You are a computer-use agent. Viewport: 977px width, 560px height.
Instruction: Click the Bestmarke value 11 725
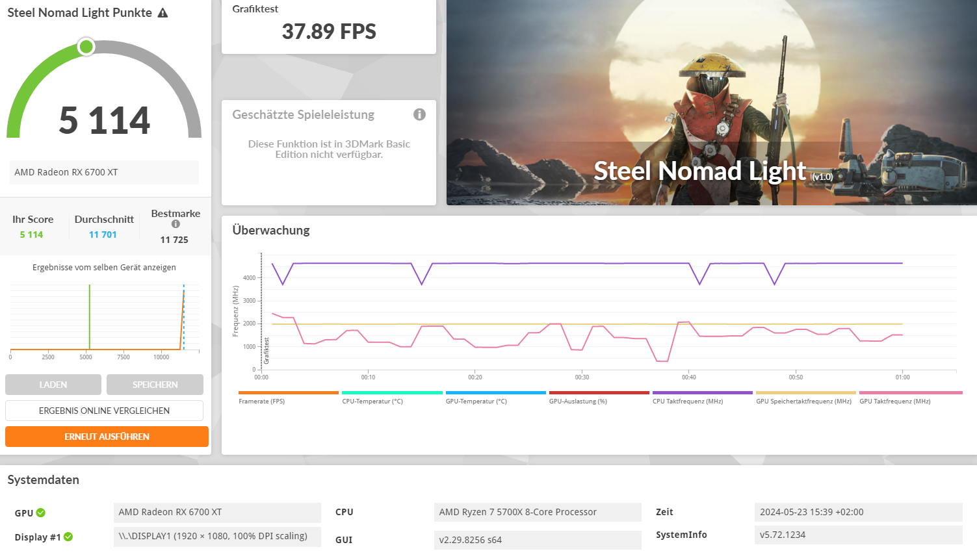pos(174,240)
